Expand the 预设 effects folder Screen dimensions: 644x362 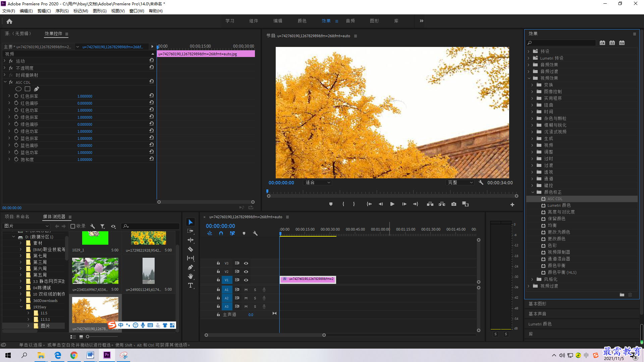529,51
